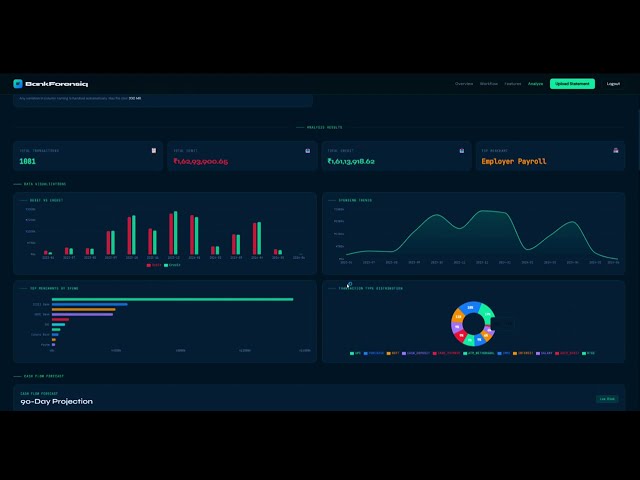The width and height of the screenshot is (640, 480).
Task: Click the Total Debit card icon
Action: (x=308, y=151)
